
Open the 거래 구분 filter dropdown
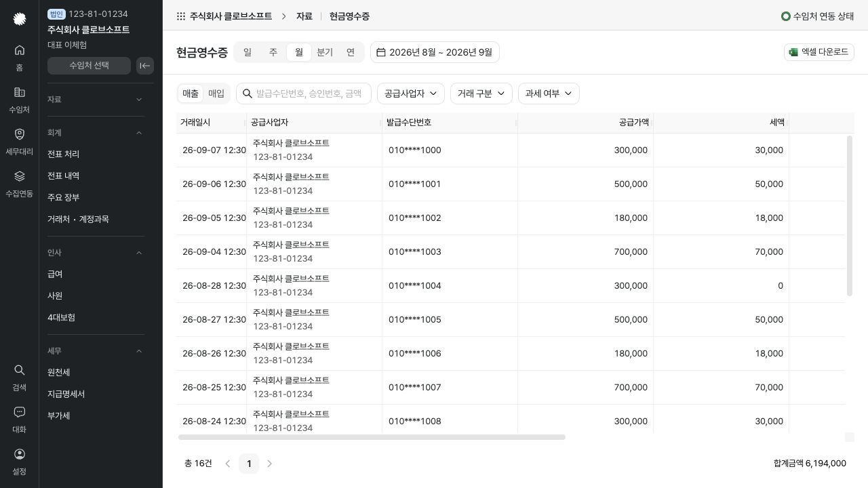[481, 94]
